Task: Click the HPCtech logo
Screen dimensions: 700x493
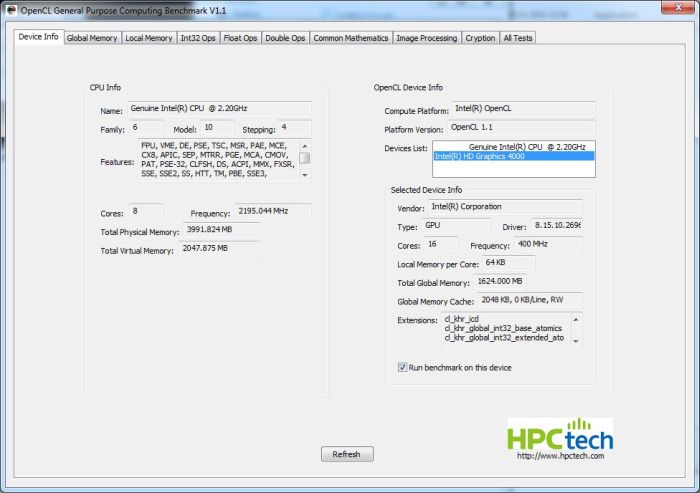Action: [x=560, y=435]
